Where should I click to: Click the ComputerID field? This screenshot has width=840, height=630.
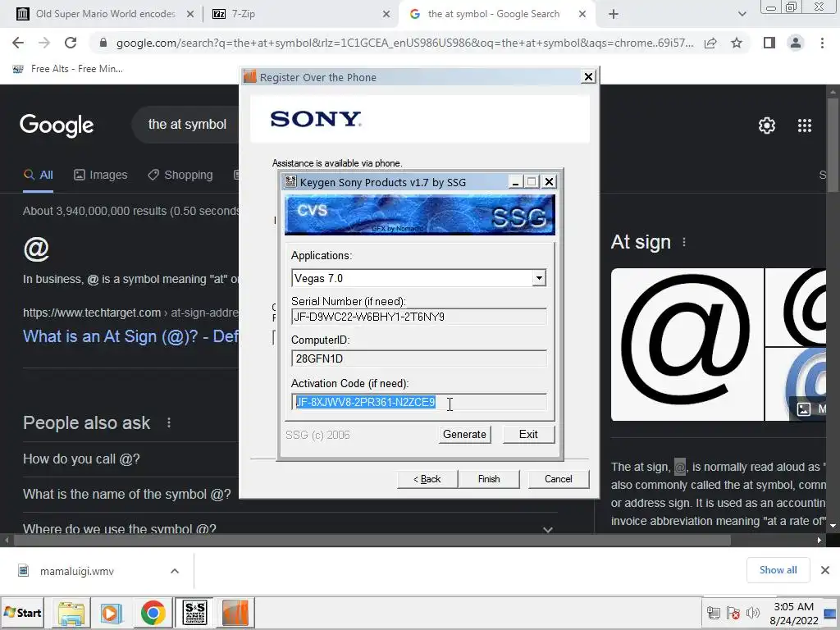point(419,358)
